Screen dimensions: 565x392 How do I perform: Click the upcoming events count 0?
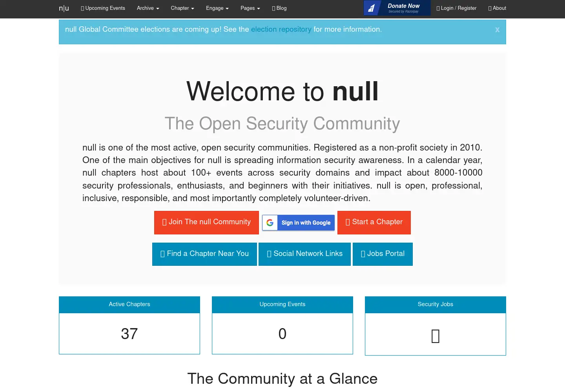[282, 334]
